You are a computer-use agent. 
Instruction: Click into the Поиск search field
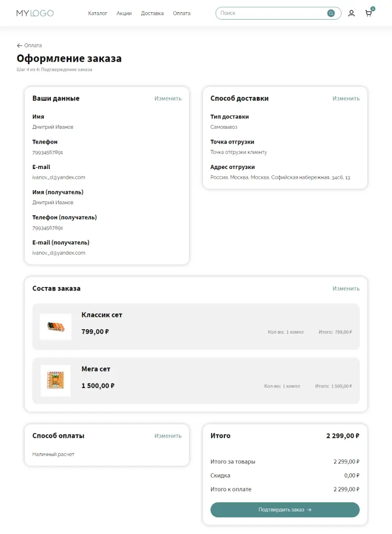272,13
